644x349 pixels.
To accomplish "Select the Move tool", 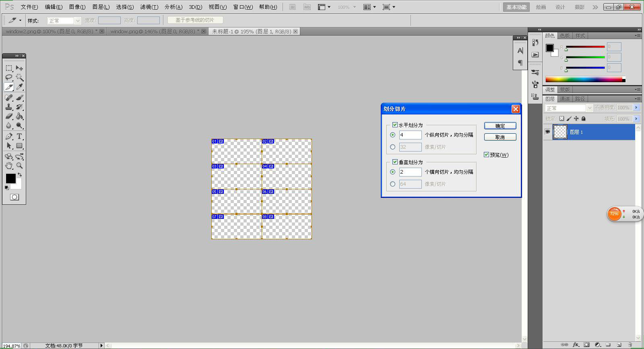I will pos(19,68).
